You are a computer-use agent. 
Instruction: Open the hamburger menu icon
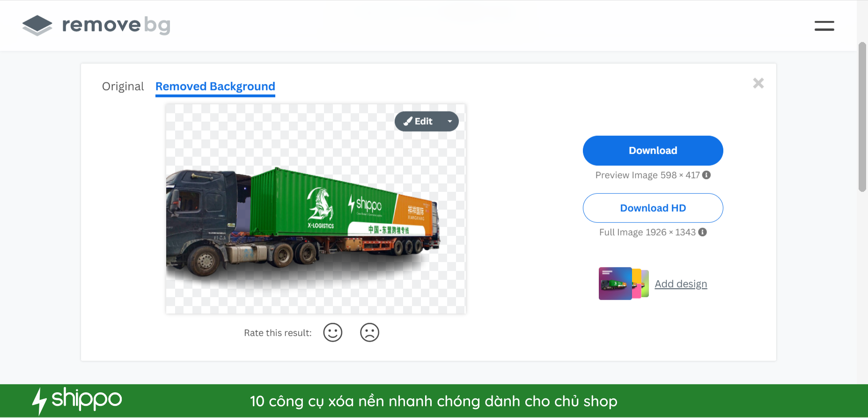pos(824,26)
